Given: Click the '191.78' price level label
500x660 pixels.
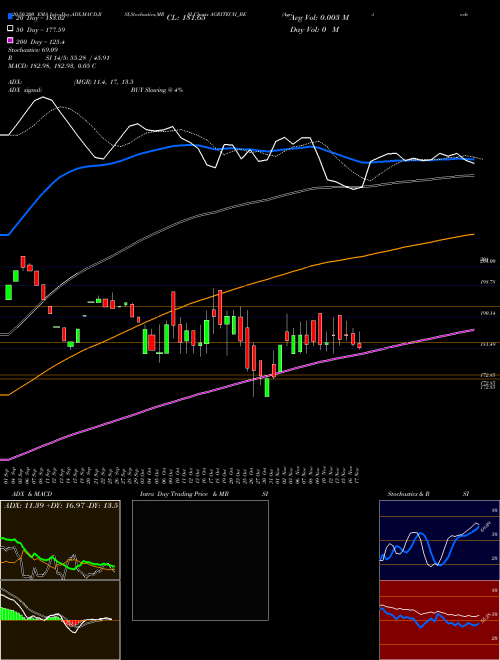Looking at the screenshot, I should (487, 282).
